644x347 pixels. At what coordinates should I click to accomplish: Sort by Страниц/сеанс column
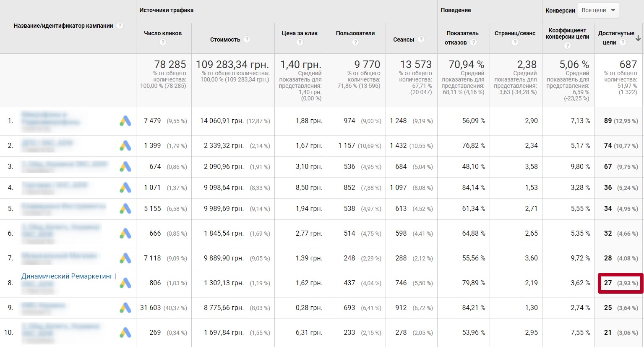click(x=515, y=33)
